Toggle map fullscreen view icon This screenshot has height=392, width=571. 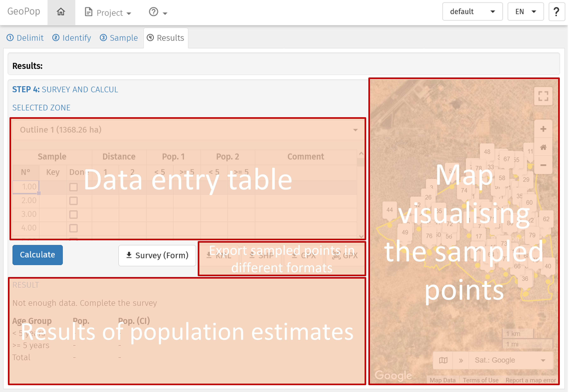543,96
